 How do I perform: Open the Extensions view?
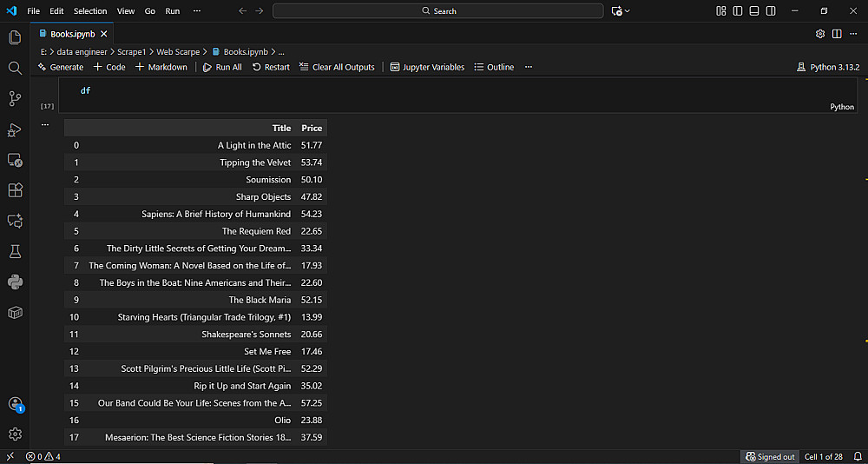click(15, 190)
